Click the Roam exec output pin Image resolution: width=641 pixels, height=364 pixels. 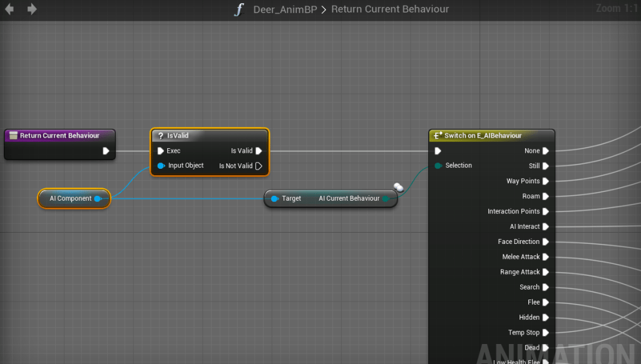[x=546, y=196]
